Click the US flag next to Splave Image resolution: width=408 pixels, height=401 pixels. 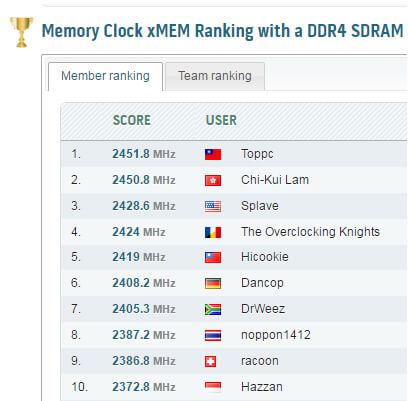(213, 206)
